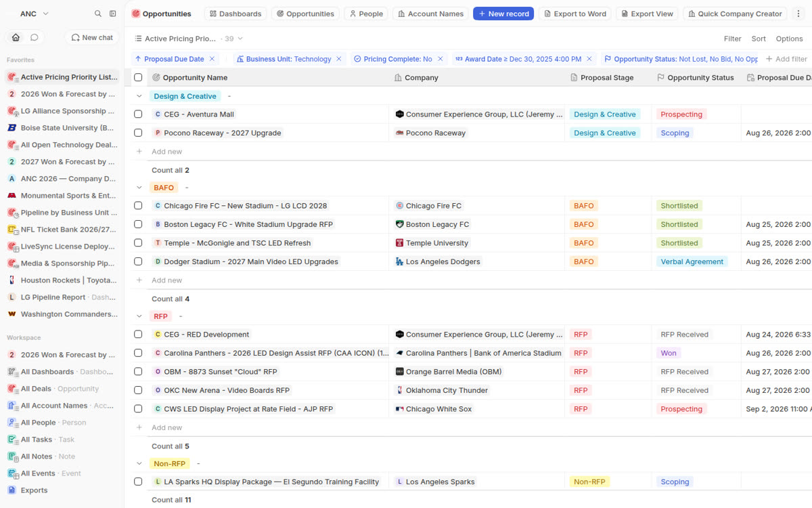This screenshot has width=812, height=508.
Task: Collapse the Design & Creative group
Action: point(139,96)
